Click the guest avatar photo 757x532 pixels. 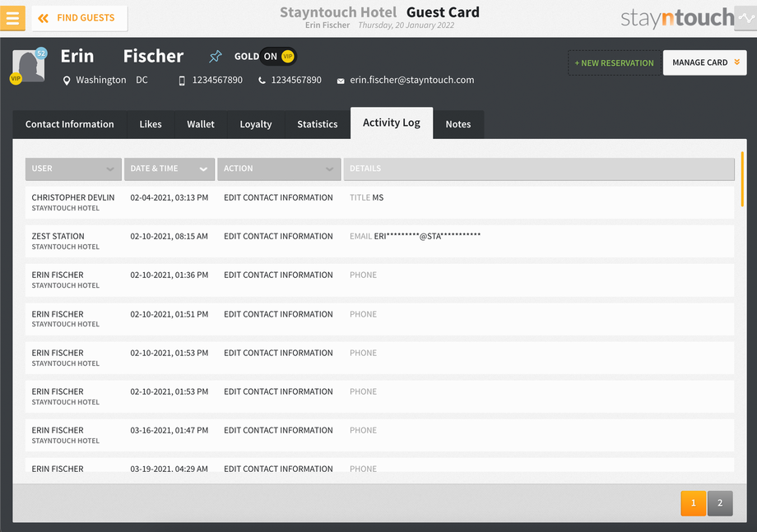[x=29, y=66]
